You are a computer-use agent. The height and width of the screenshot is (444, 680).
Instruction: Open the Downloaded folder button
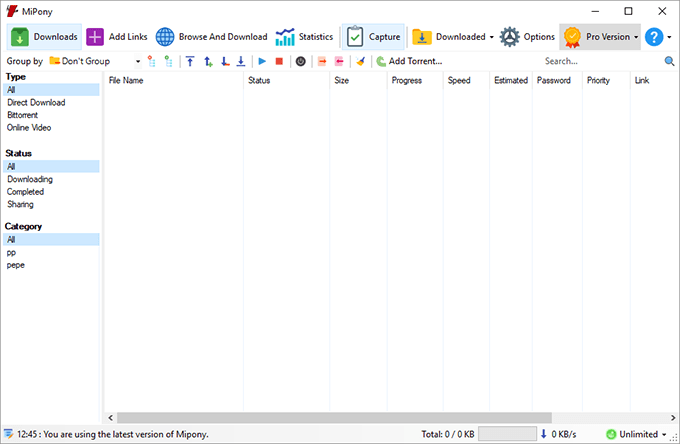click(x=448, y=37)
